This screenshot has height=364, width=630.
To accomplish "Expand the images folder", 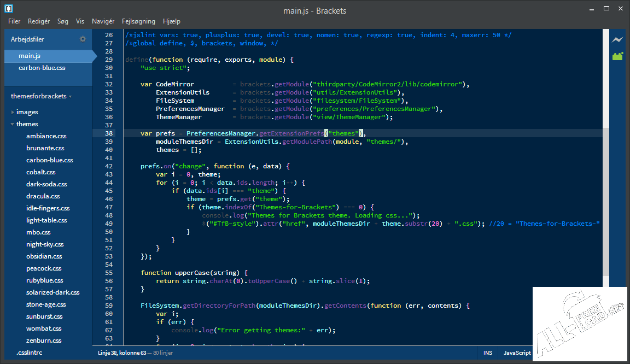I will coord(27,112).
